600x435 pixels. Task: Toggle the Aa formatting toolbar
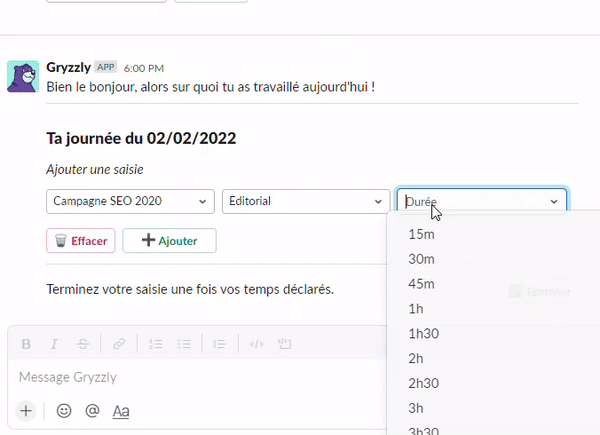121,411
